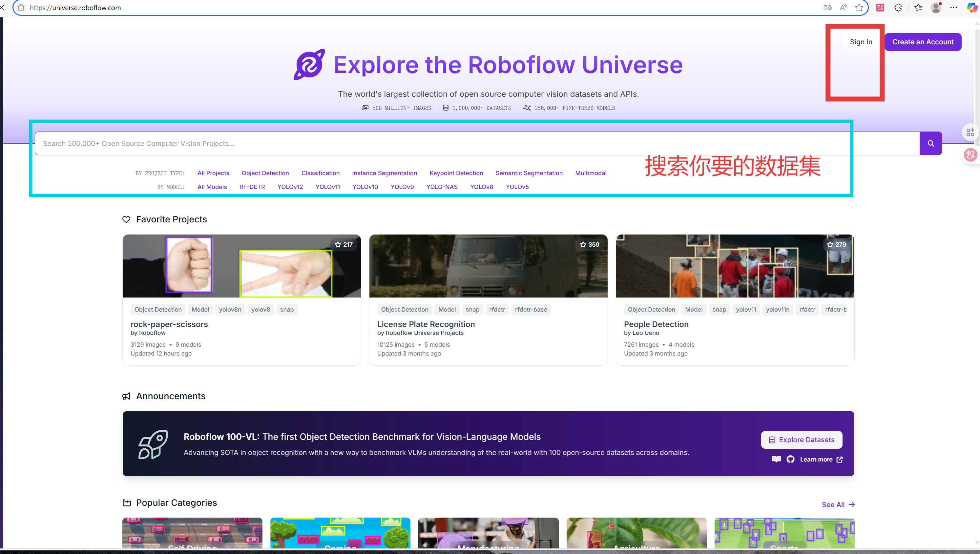The width and height of the screenshot is (980, 554).
Task: Open the browser extensions puzzle icon
Action: [898, 8]
